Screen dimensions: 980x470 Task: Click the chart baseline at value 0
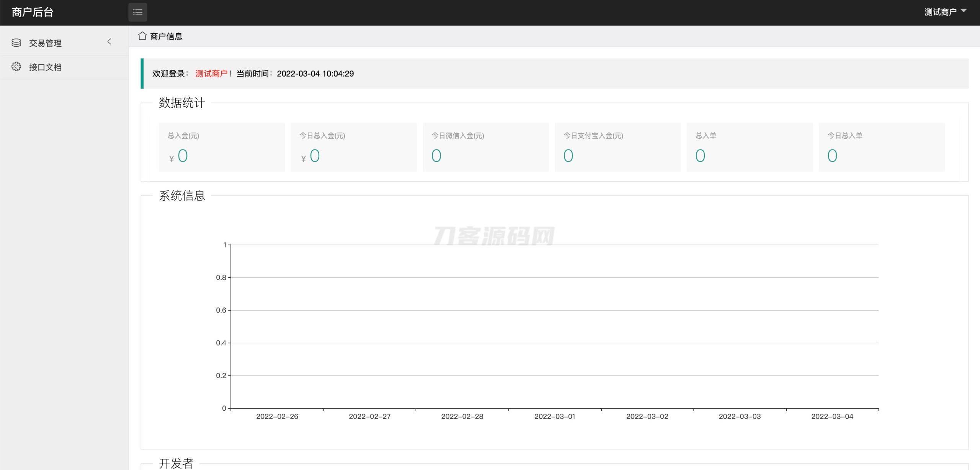pos(536,408)
